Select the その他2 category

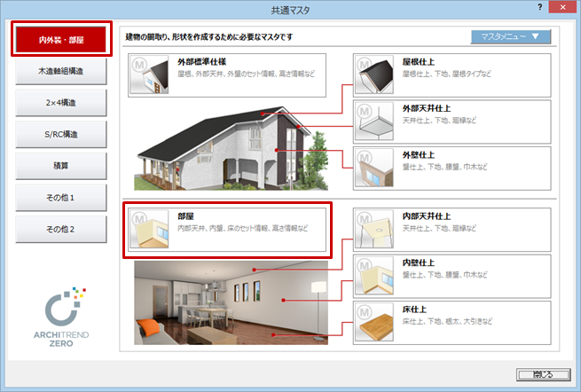(61, 229)
